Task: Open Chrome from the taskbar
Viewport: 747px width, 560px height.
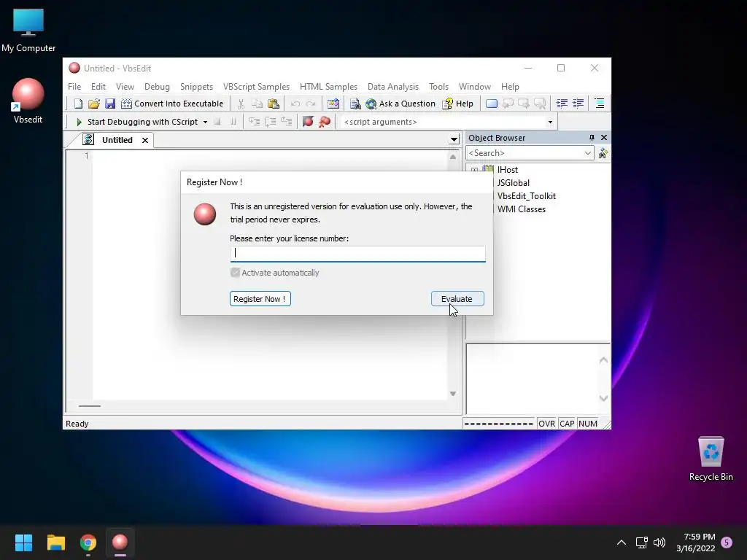Action: pyautogui.click(x=88, y=542)
